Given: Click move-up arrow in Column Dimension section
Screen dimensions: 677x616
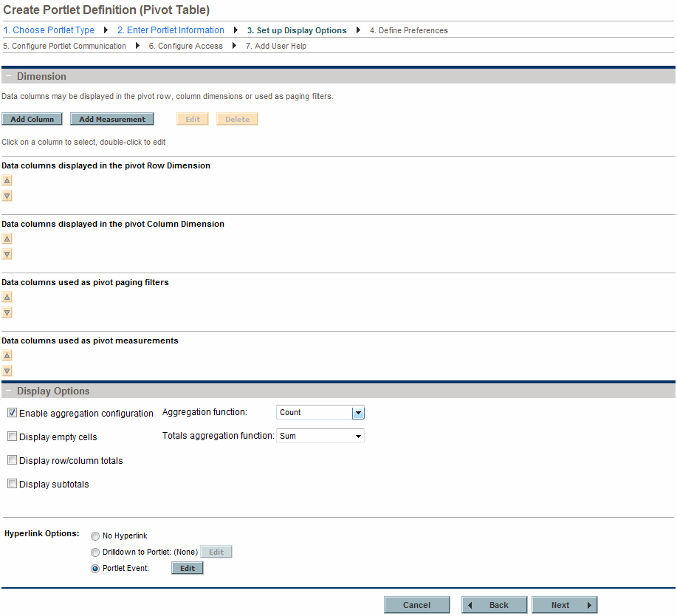Looking at the screenshot, I should (x=7, y=239).
